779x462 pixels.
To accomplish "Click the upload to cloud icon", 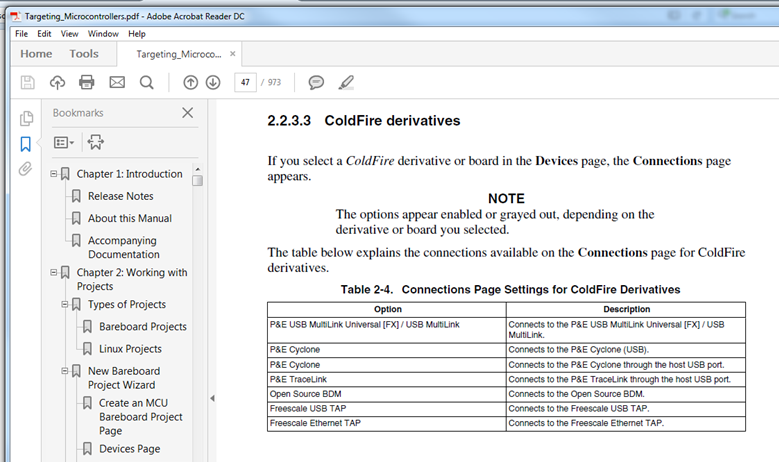I will 57,82.
